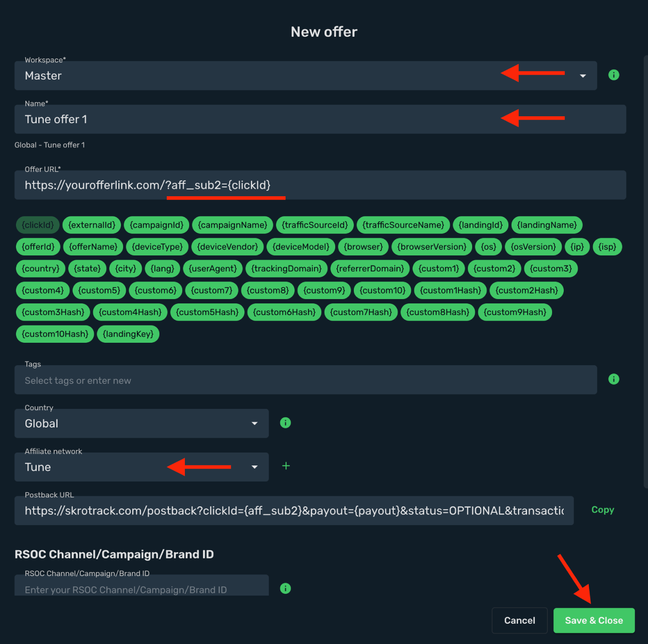Insert the {landingName} token
The width and height of the screenshot is (648, 644).
(547, 225)
